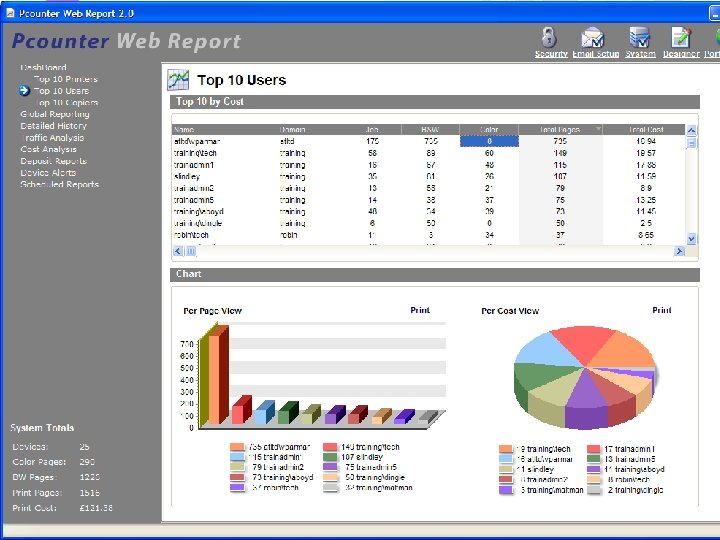Click the table's scroll down arrow

click(691, 239)
